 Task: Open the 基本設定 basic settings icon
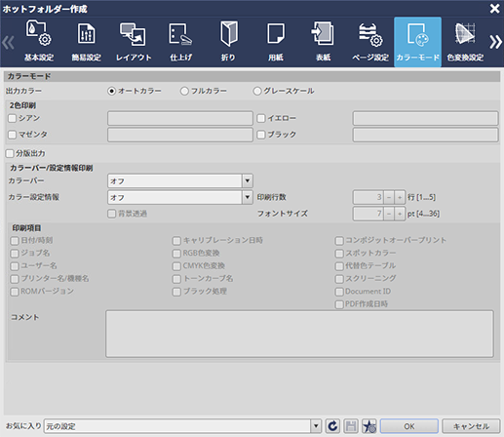(x=39, y=42)
